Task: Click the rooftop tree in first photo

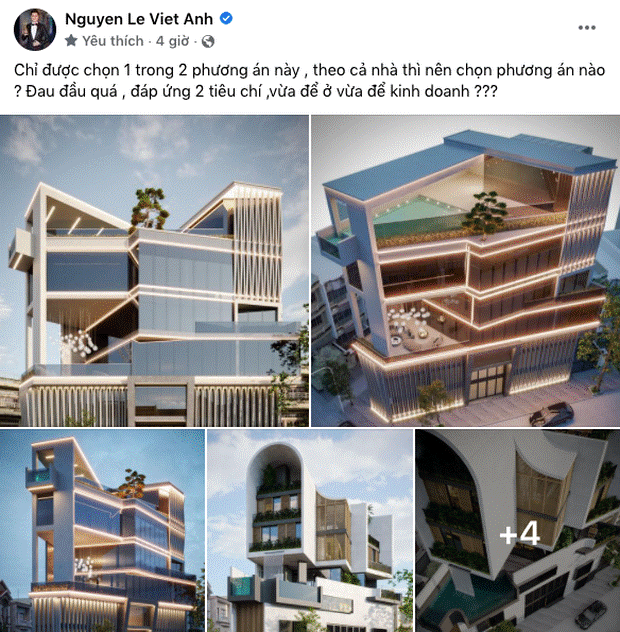Action: (x=150, y=210)
